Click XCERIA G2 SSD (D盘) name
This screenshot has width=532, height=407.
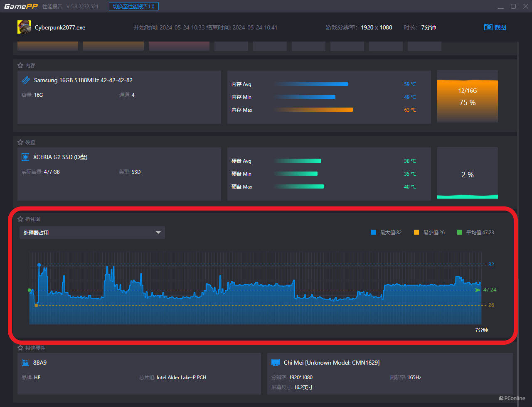click(60, 157)
